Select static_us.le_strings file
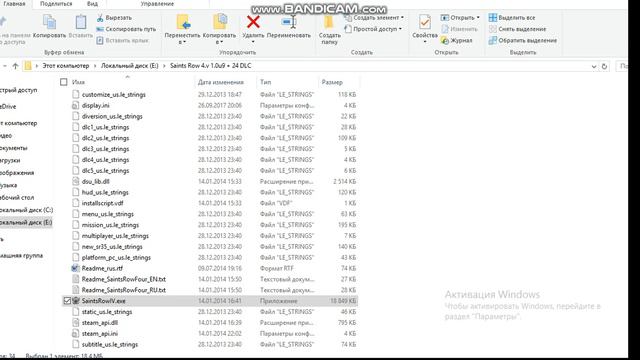 (107, 312)
